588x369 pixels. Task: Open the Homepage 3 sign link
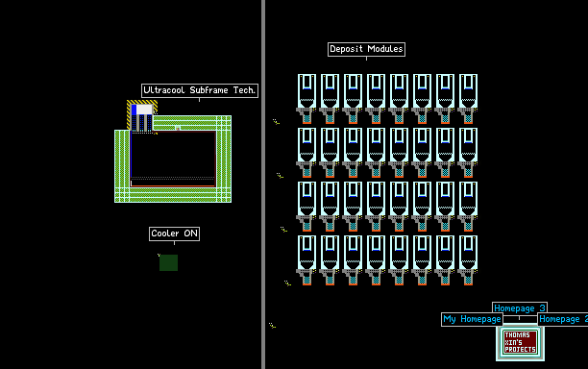click(520, 308)
